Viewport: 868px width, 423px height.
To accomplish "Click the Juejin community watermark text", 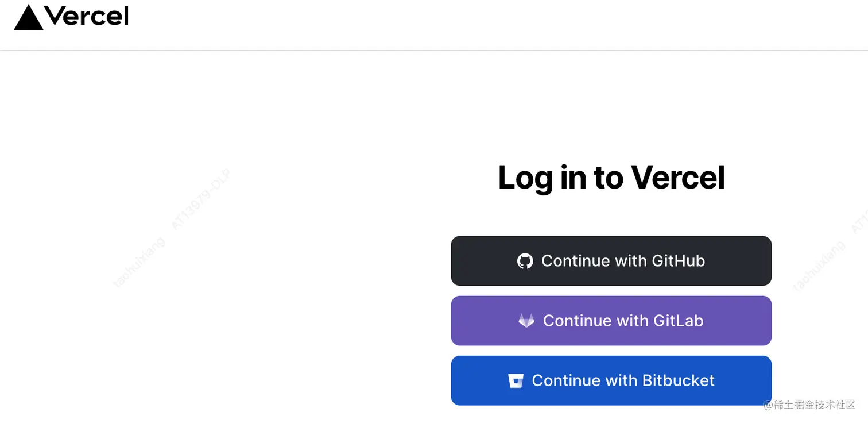I will (x=809, y=405).
